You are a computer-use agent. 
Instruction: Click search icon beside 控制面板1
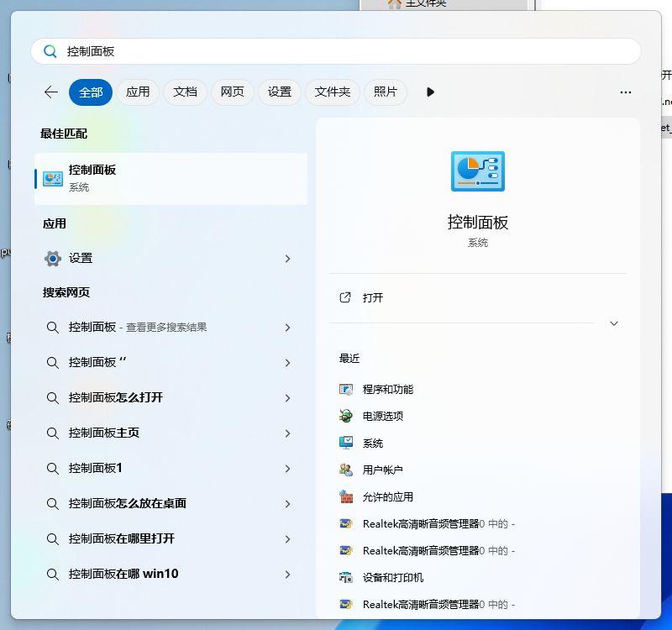click(52, 468)
